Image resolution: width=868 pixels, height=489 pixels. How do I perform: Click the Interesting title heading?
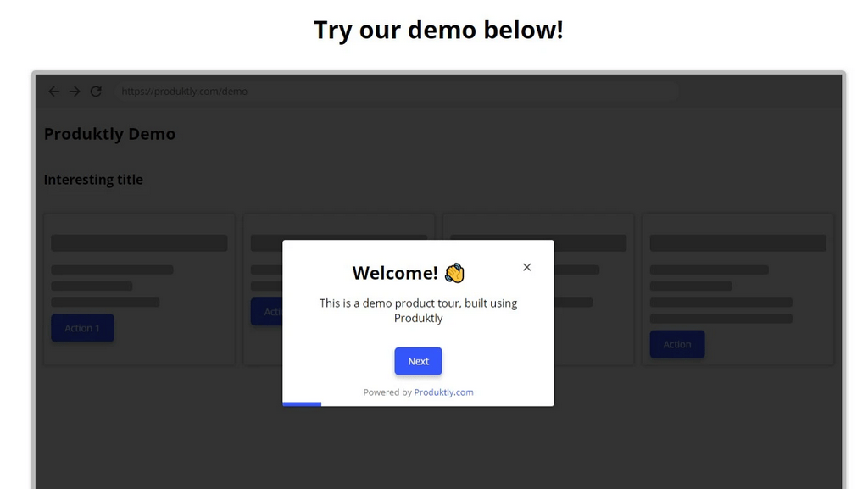click(x=93, y=180)
